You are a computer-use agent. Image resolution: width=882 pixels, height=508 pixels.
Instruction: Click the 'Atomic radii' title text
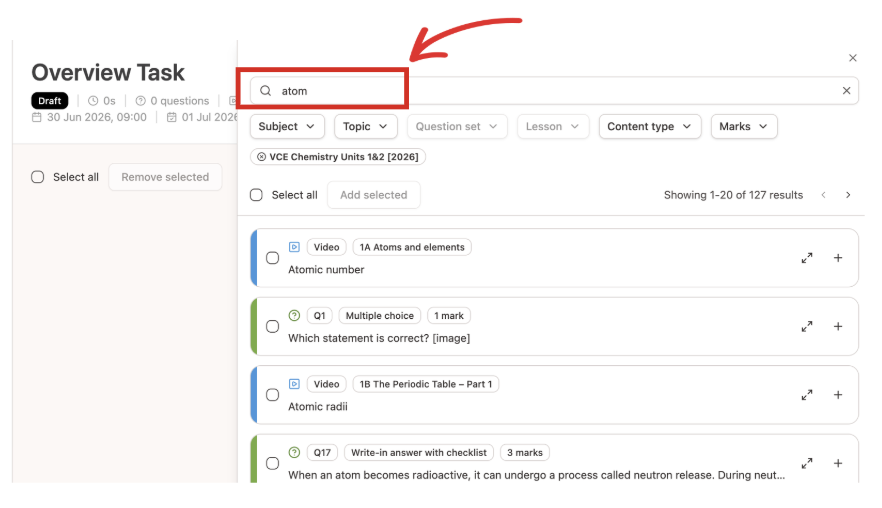click(318, 406)
